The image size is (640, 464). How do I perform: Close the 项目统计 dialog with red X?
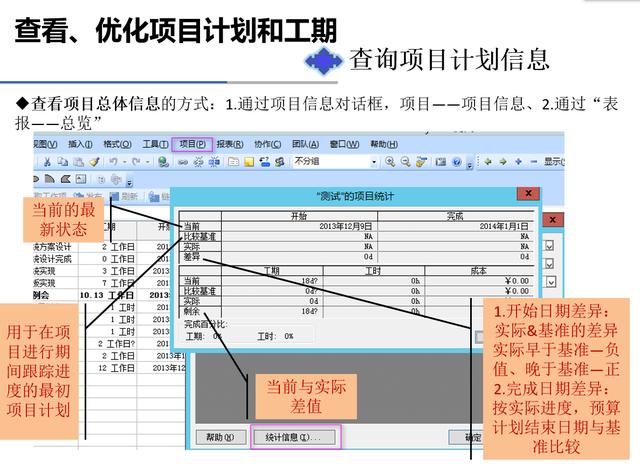click(527, 194)
